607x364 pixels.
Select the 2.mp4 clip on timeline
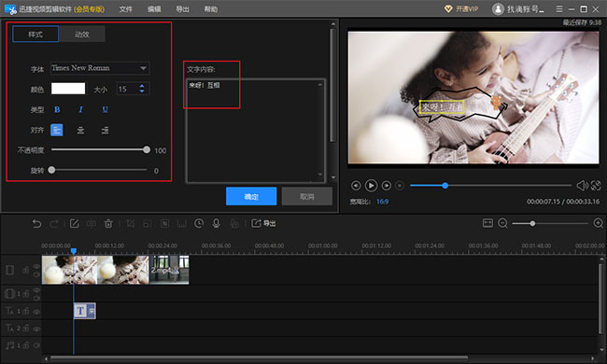(x=170, y=270)
